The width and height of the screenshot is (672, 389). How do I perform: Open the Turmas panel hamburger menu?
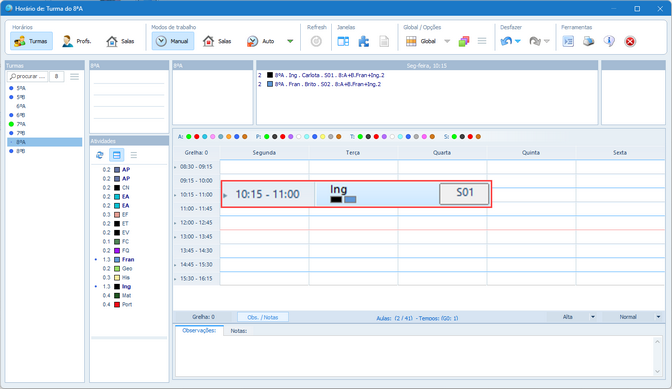(x=75, y=76)
